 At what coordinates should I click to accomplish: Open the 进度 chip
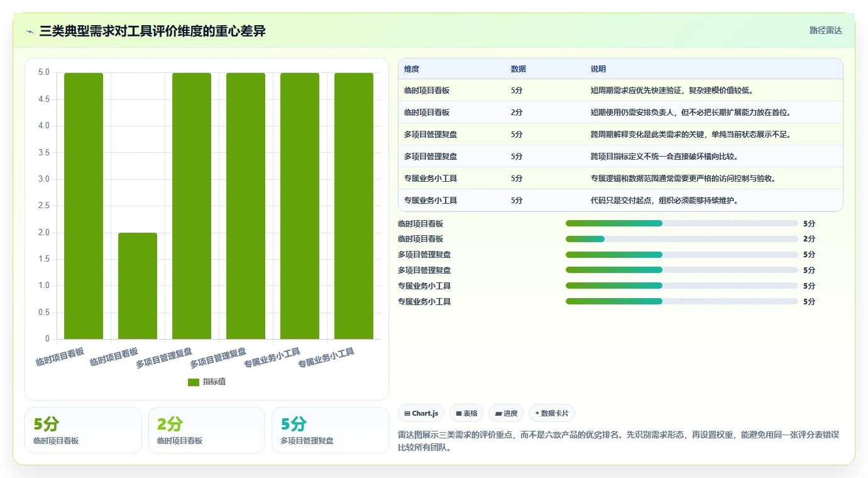pos(506,413)
